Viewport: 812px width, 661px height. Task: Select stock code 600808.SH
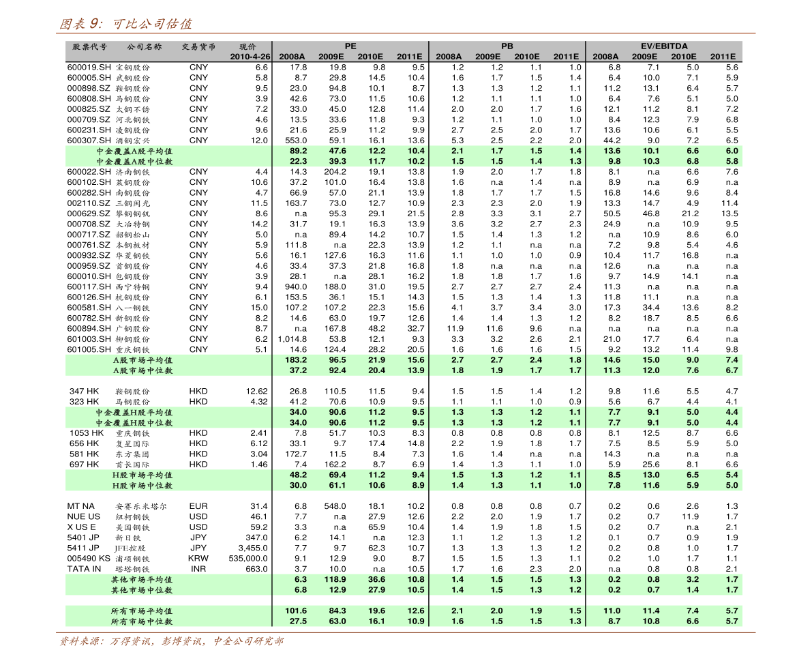[89, 98]
